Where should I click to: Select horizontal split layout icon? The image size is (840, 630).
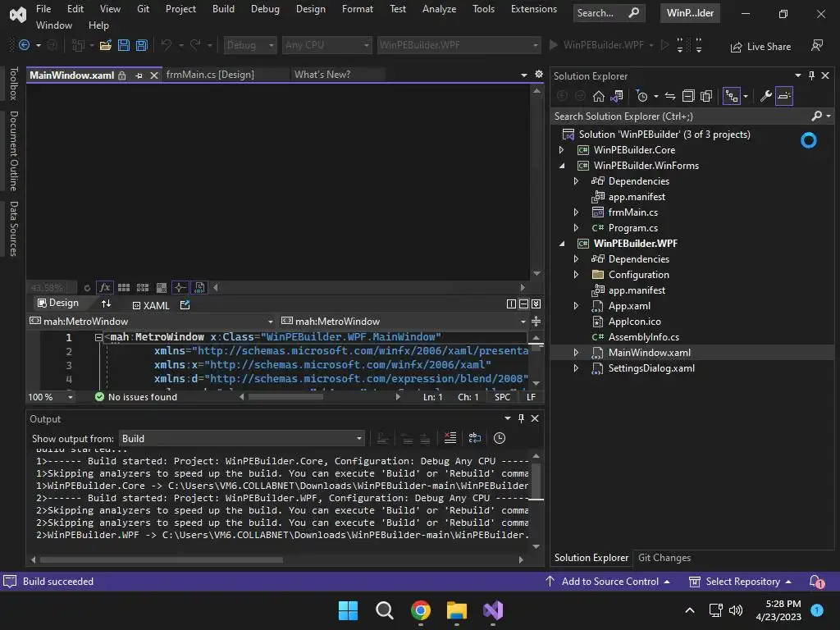coord(523,304)
